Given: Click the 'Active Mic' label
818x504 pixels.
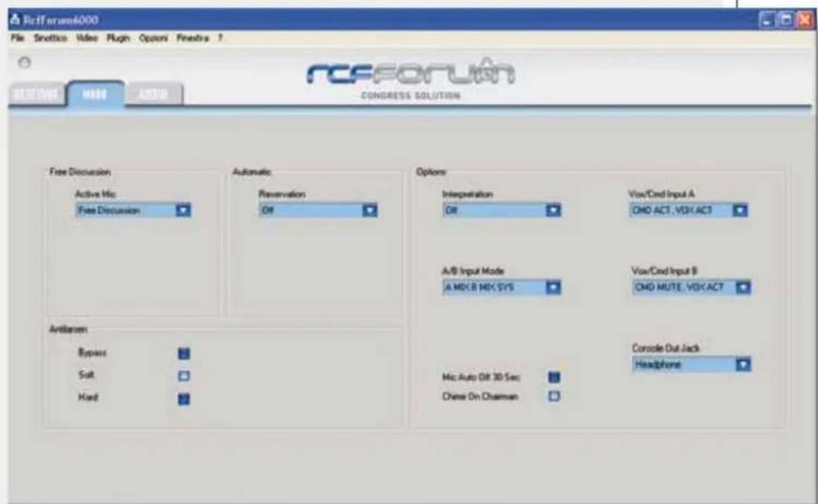Looking at the screenshot, I should pos(95,194).
